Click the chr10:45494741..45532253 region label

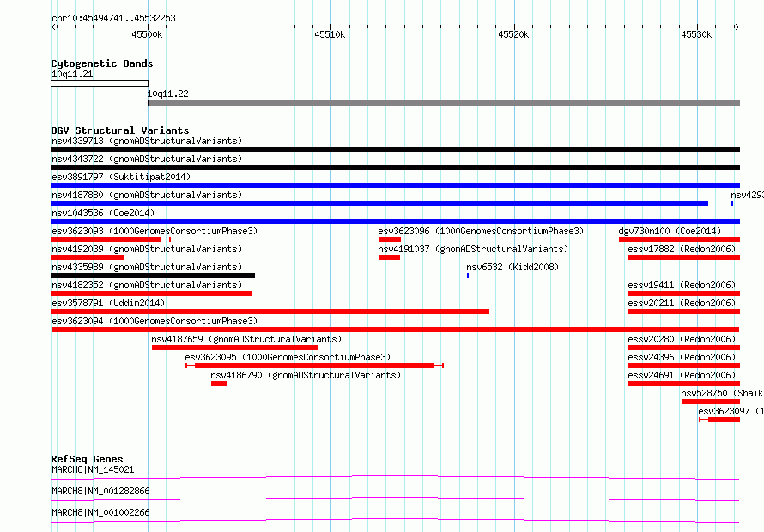(x=113, y=19)
